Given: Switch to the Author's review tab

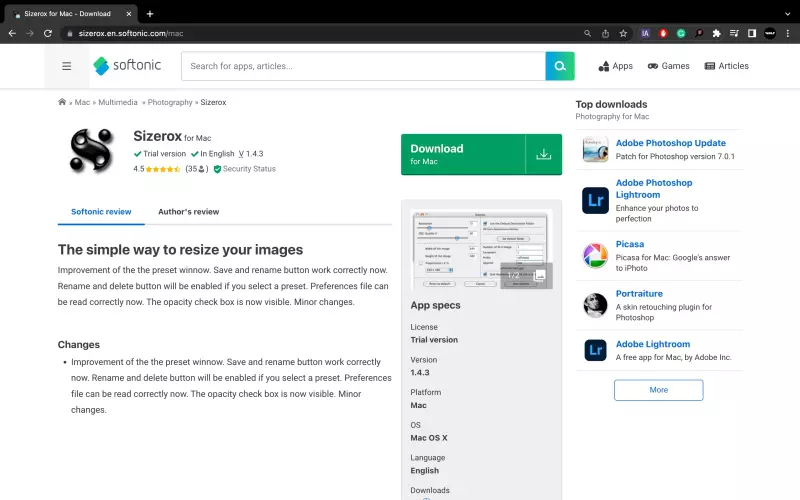Looking at the screenshot, I should pyautogui.click(x=188, y=212).
